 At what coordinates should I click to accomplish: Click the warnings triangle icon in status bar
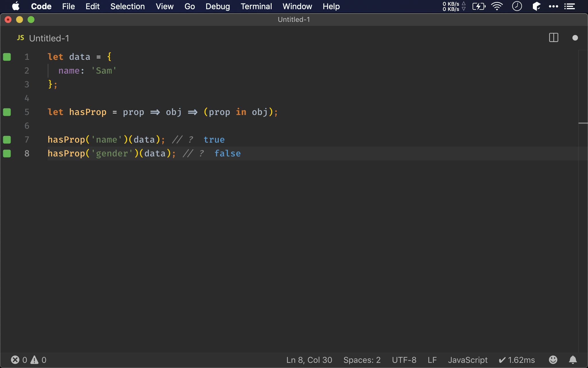point(34,360)
